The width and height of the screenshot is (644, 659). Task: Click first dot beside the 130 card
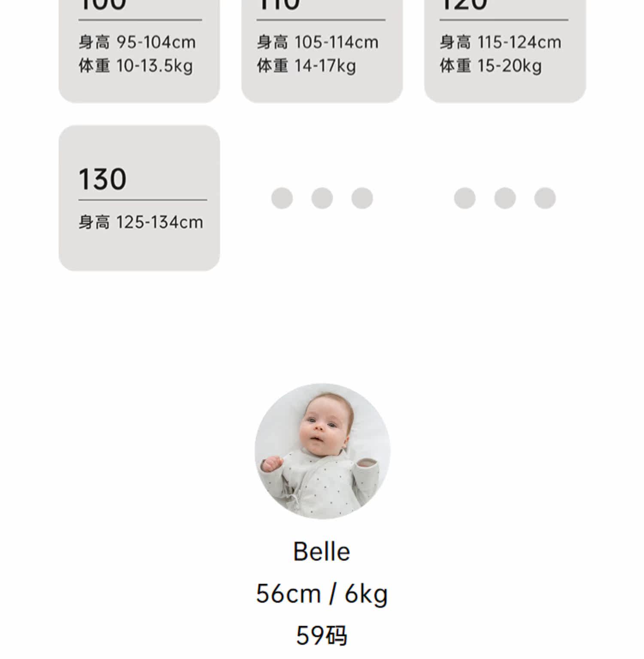pyautogui.click(x=282, y=198)
